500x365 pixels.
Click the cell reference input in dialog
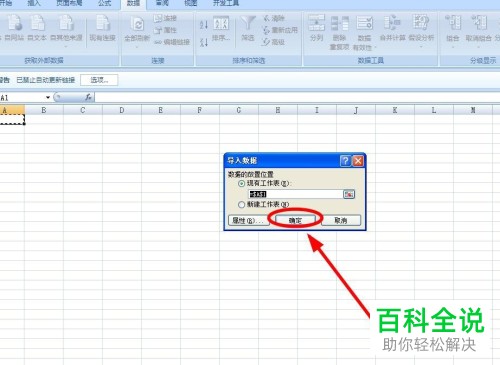(x=295, y=194)
